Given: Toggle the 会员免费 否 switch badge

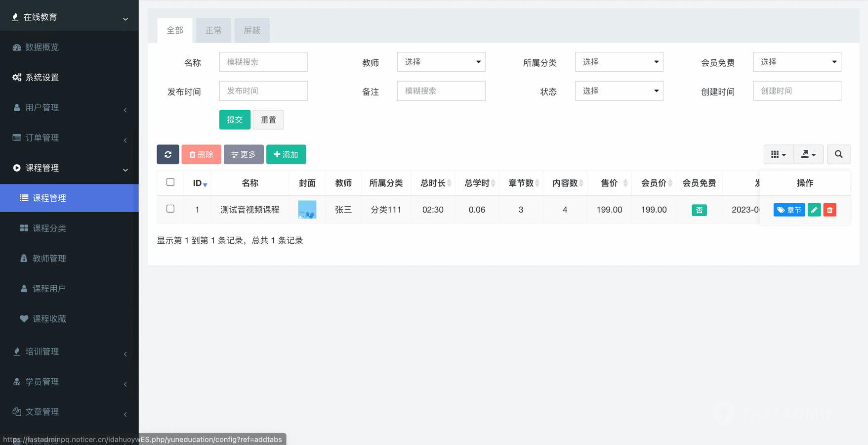Looking at the screenshot, I should pyautogui.click(x=699, y=210).
